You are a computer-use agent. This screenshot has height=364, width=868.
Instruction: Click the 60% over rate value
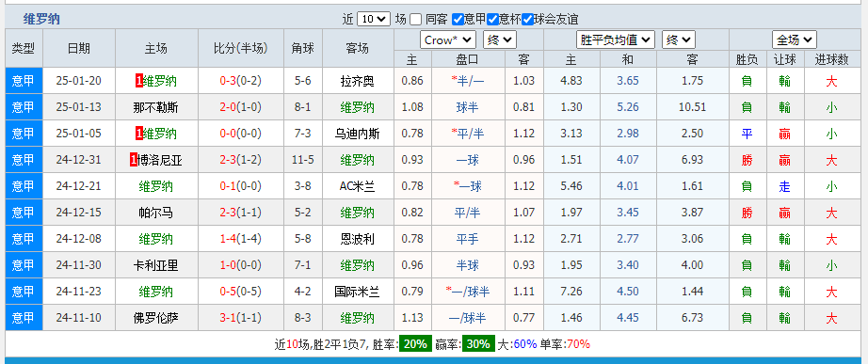pos(524,344)
